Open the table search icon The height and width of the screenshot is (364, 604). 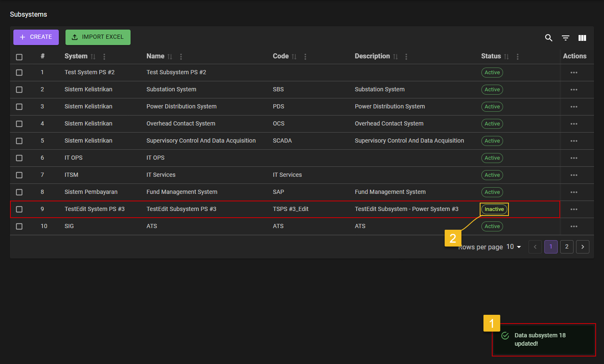click(549, 38)
